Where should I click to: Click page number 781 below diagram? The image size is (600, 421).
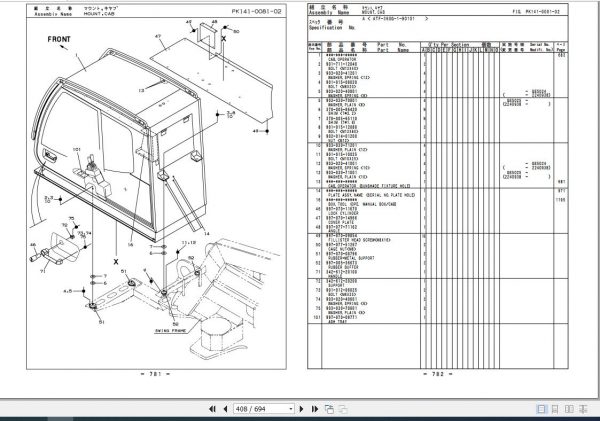click(x=155, y=374)
